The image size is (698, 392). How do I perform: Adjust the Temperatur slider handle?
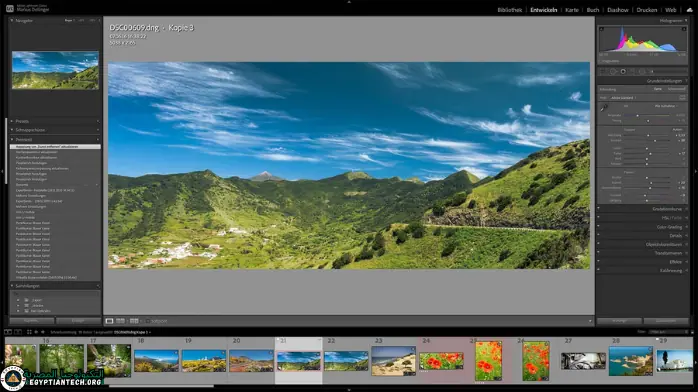pyautogui.click(x=637, y=115)
